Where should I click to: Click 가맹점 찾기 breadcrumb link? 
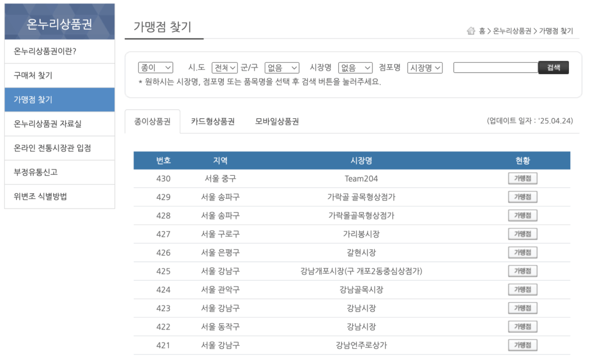tap(556, 31)
